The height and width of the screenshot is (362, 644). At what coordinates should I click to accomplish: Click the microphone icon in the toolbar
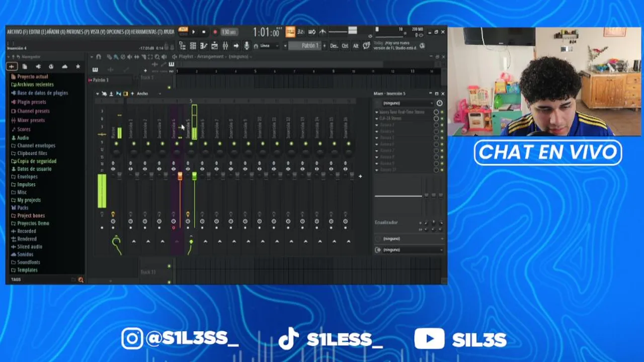pos(247,46)
